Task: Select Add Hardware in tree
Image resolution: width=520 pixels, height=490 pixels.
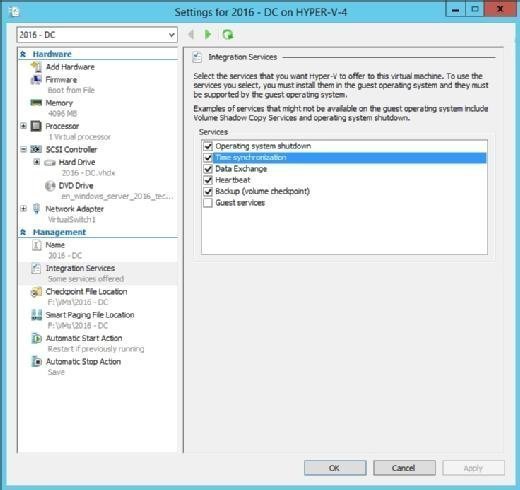Action: coord(70,67)
